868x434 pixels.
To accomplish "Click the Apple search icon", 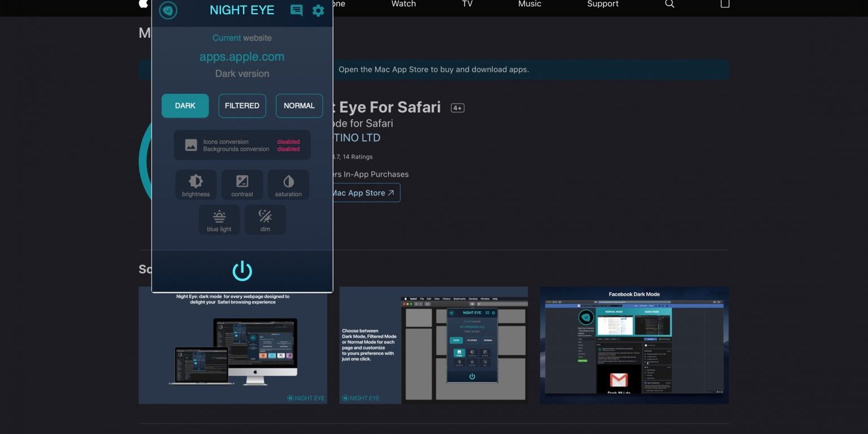I will [x=670, y=4].
